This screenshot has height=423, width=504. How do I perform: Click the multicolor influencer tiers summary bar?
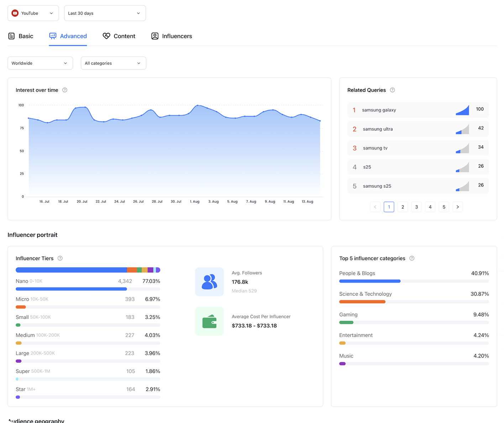88,270
